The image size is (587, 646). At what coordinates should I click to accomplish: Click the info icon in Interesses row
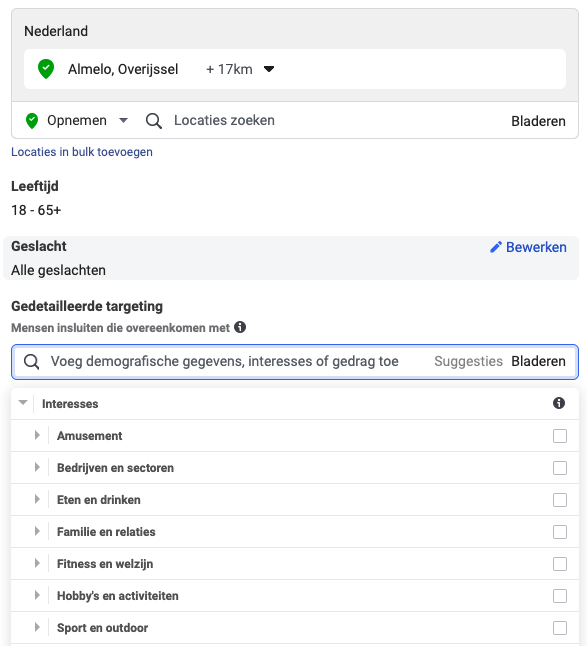click(559, 403)
